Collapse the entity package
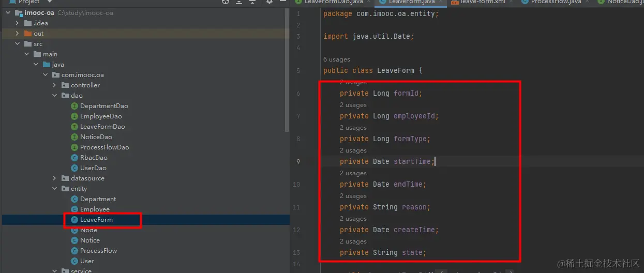The width and height of the screenshot is (644, 273). [55, 189]
